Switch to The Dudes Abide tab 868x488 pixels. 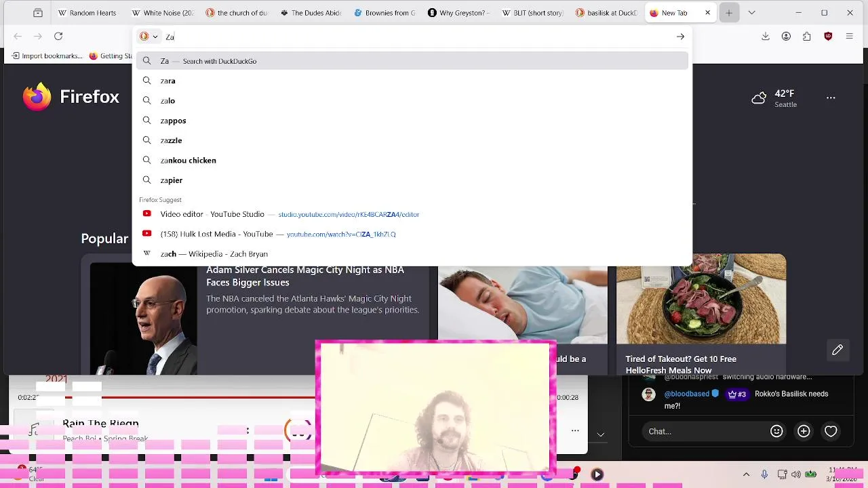[311, 13]
